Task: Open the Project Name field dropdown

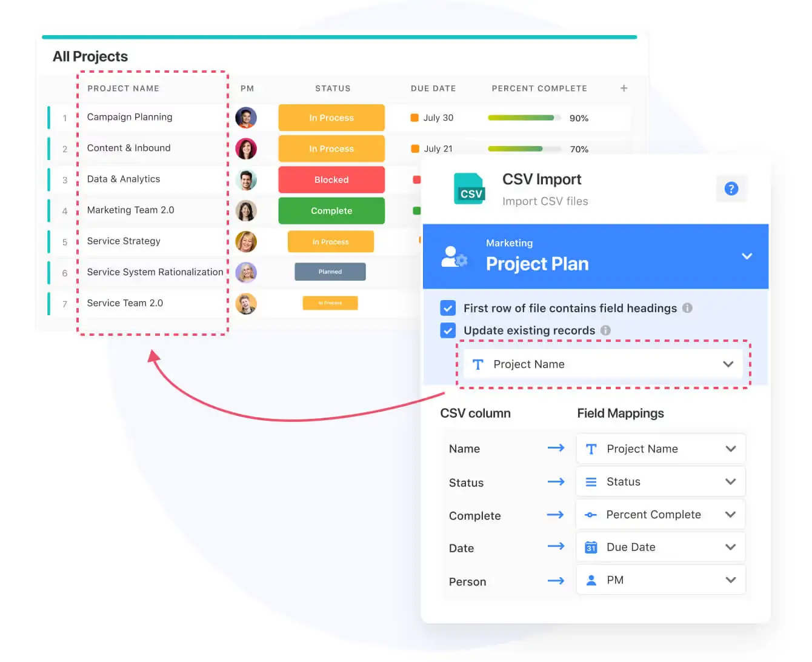Action: 728,364
